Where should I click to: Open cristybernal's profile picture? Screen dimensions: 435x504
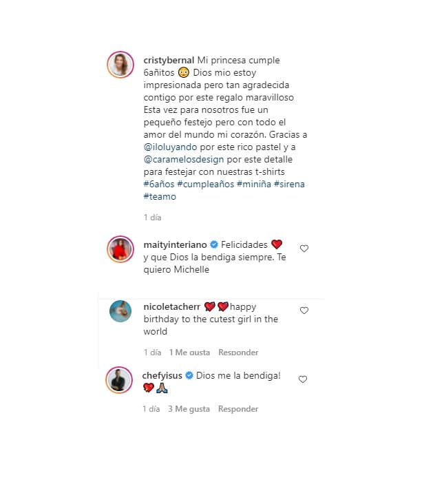[x=120, y=65]
